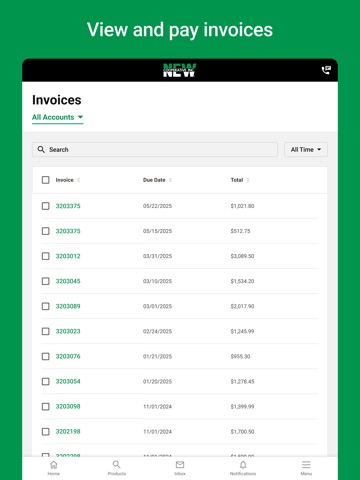View invoice 3203089
Viewport: 360px width, 480px height.
[x=68, y=306]
